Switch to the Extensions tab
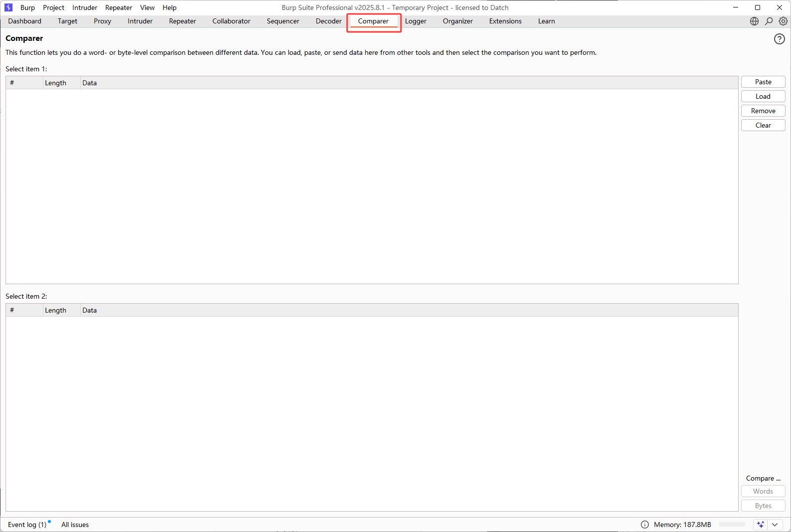 tap(505, 21)
